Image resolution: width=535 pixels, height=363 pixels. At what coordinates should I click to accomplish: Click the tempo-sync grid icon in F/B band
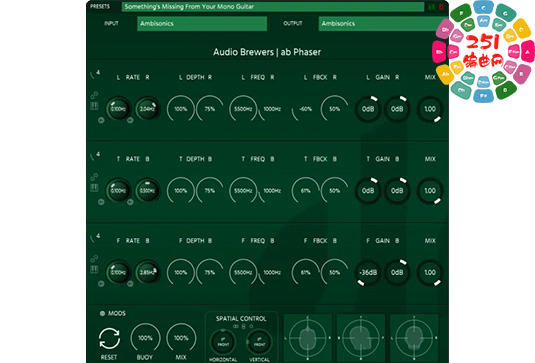pyautogui.click(x=94, y=270)
